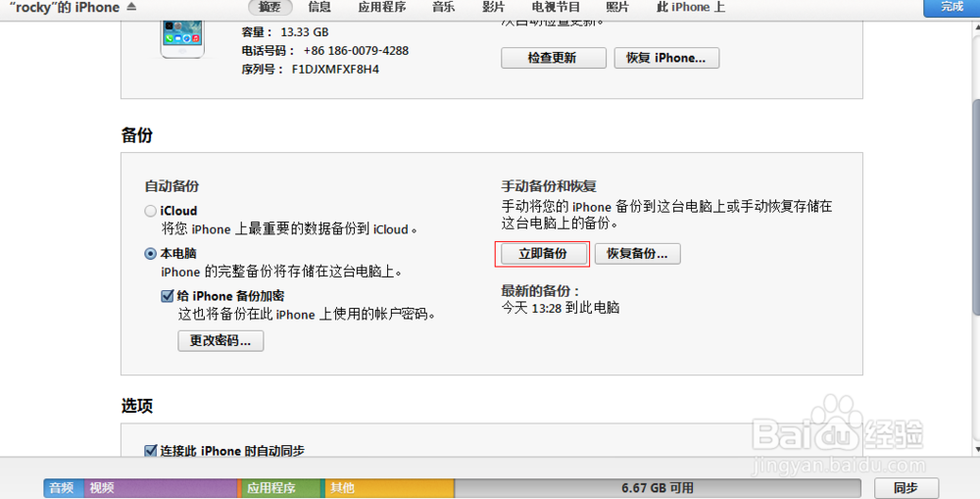
Task: Click the 选项 section heading
Action: [137, 406]
